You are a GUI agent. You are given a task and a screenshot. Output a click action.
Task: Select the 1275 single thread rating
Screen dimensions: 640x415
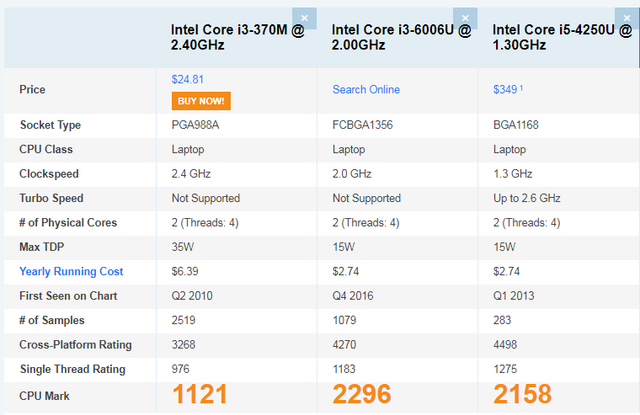tap(505, 369)
